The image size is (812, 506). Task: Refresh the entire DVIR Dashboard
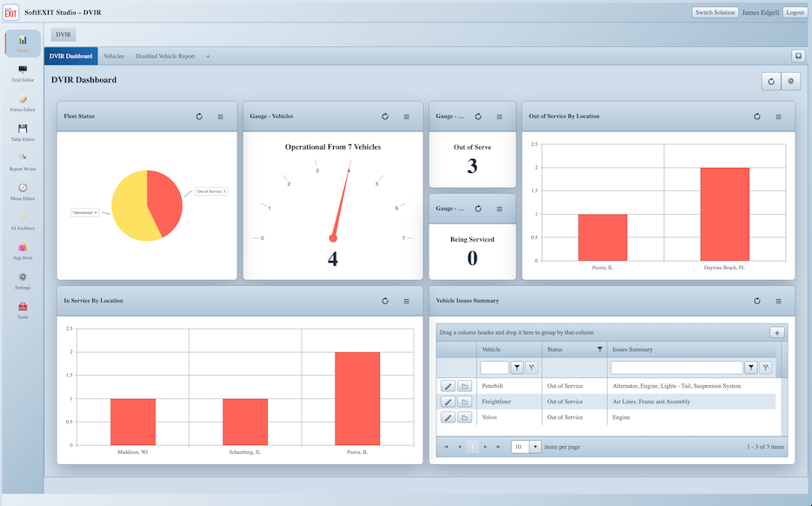pyautogui.click(x=771, y=82)
